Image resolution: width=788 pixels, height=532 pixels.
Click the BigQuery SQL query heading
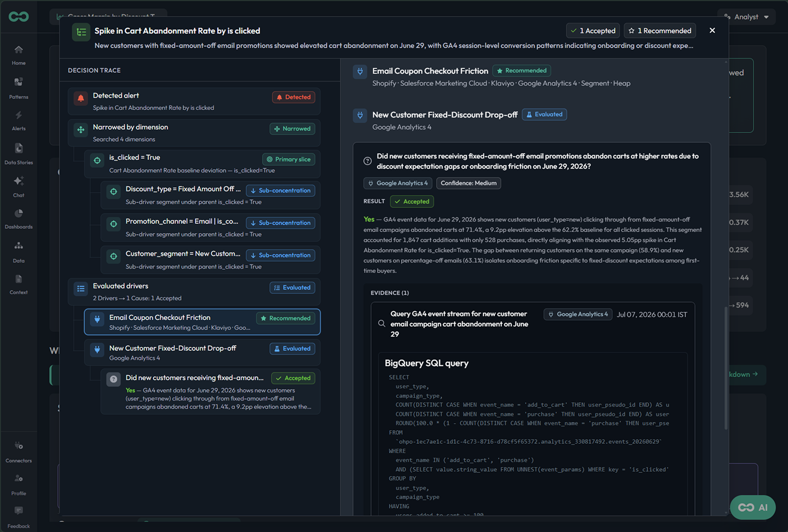pyautogui.click(x=427, y=363)
